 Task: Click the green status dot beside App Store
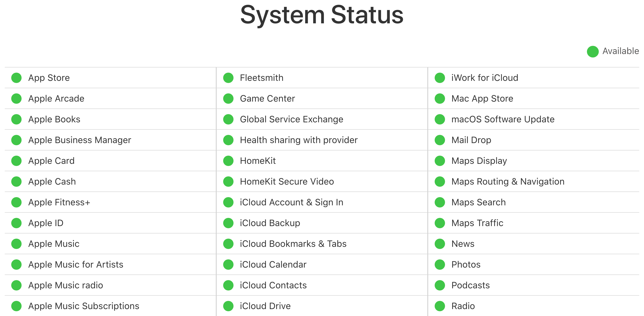click(16, 78)
